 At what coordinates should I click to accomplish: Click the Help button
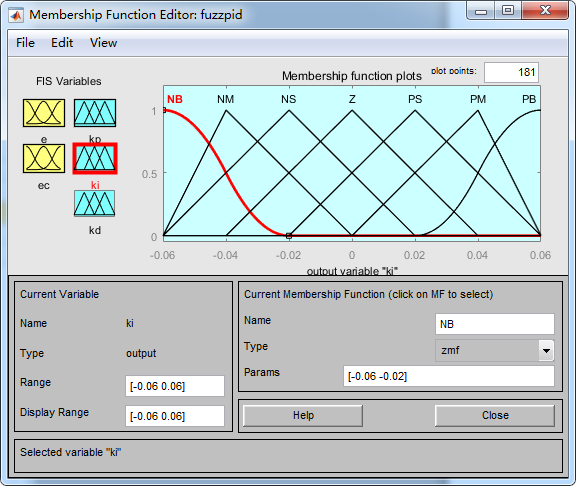[x=303, y=415]
